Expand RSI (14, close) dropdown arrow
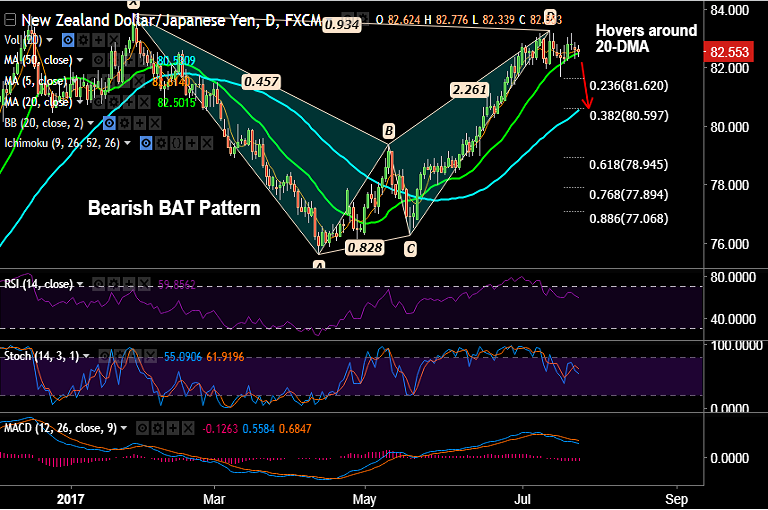The height and width of the screenshot is (510, 768). pos(80,284)
